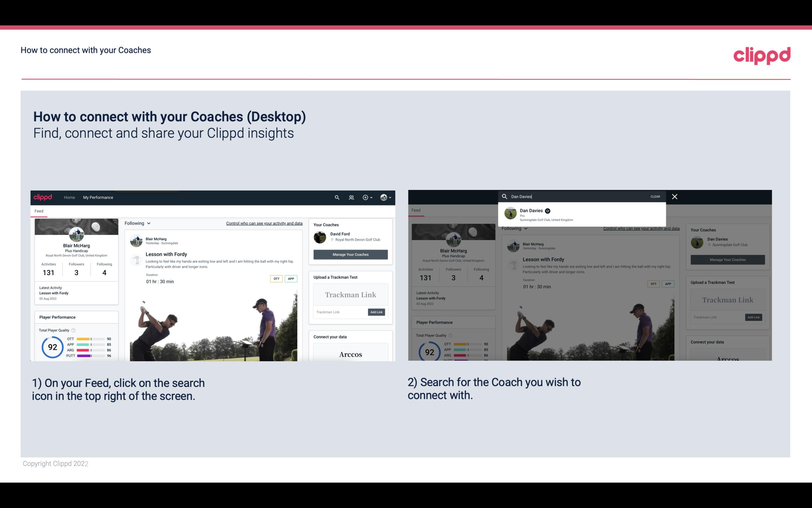
Task: Click the Clippd logo top right corner
Action: [762, 55]
